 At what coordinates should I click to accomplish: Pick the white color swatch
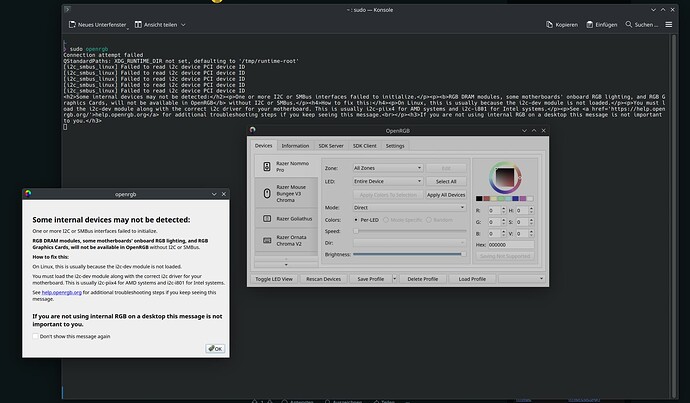pyautogui.click(x=530, y=198)
